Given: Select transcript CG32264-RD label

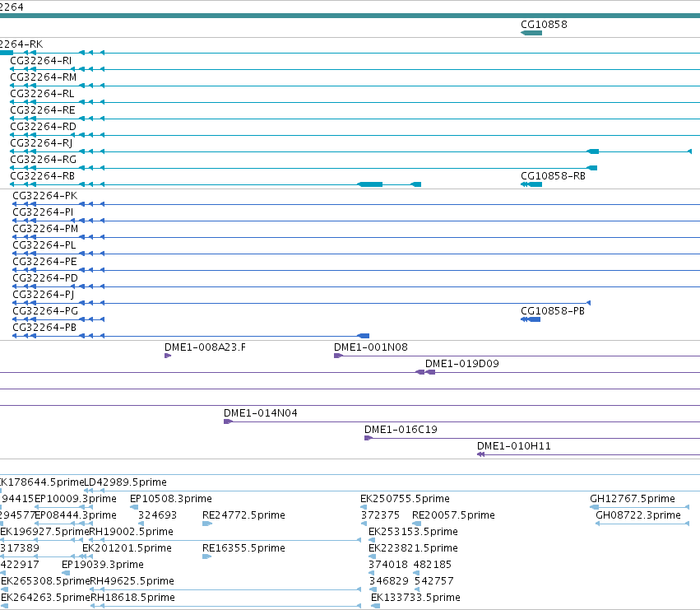Looking at the screenshot, I should [43, 127].
